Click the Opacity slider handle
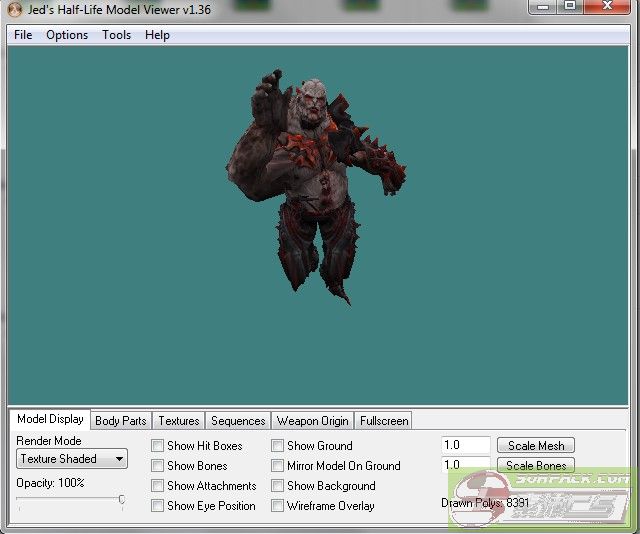The height and width of the screenshot is (534, 640). (121, 499)
